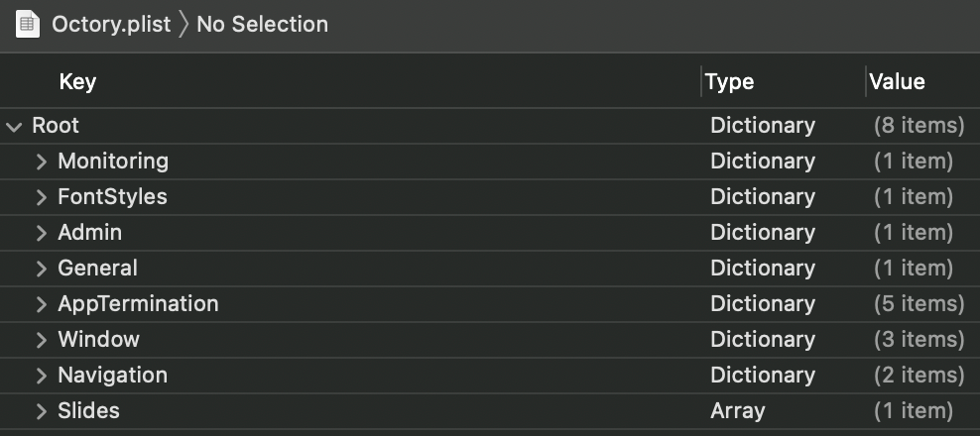This screenshot has height=436, width=980.
Task: Click the Type column header
Action: [x=730, y=82]
